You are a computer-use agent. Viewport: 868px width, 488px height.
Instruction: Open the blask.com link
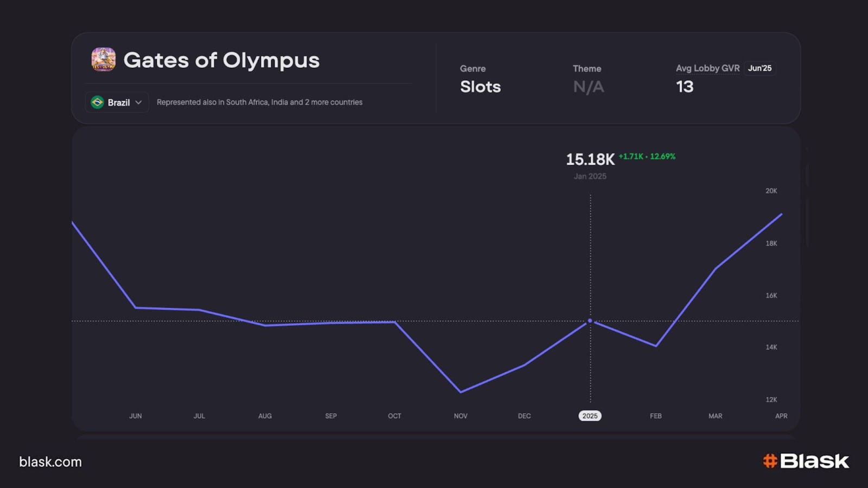pos(50,462)
